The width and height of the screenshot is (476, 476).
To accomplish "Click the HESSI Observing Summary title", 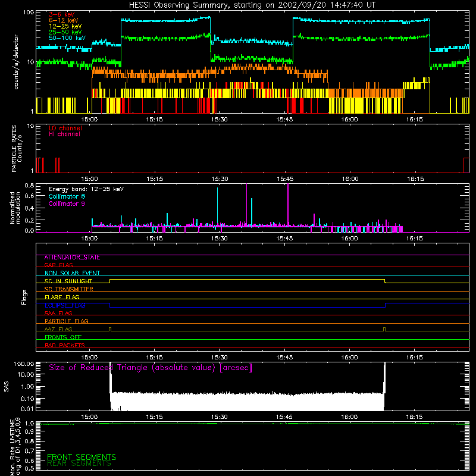I will tap(252, 5).
